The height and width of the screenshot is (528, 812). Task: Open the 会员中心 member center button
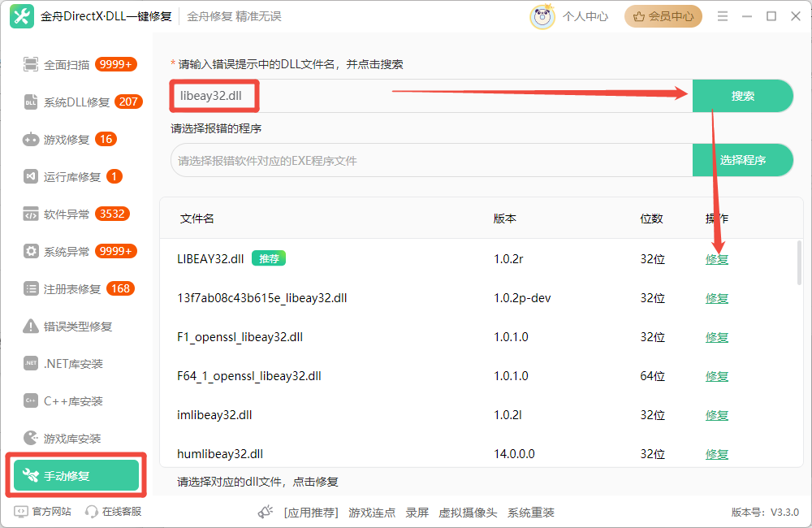click(x=663, y=16)
